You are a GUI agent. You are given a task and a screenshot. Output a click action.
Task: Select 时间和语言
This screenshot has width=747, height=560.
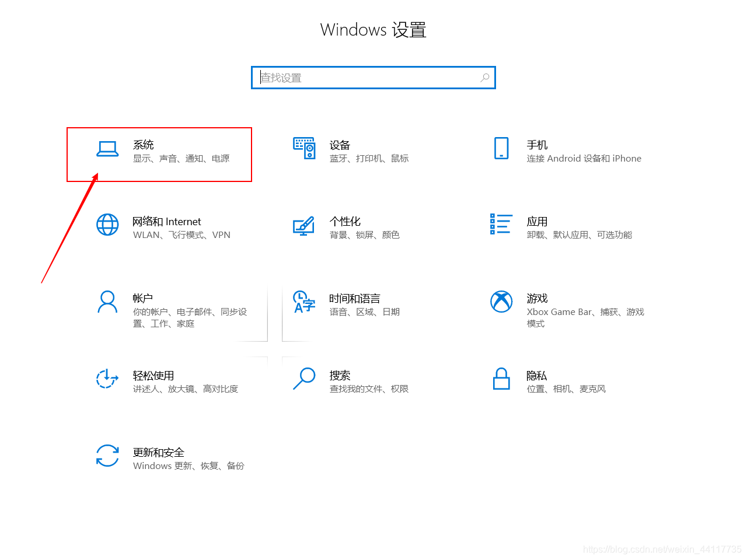pos(355,298)
